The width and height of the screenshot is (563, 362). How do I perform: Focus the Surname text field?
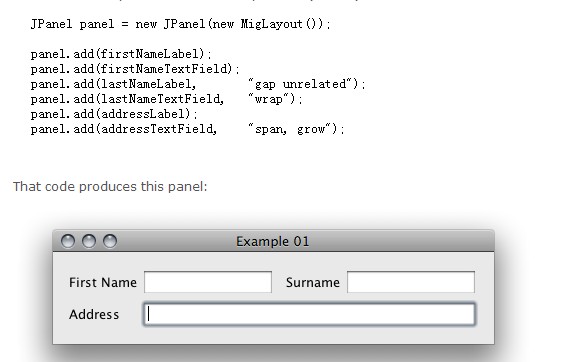[x=411, y=282]
